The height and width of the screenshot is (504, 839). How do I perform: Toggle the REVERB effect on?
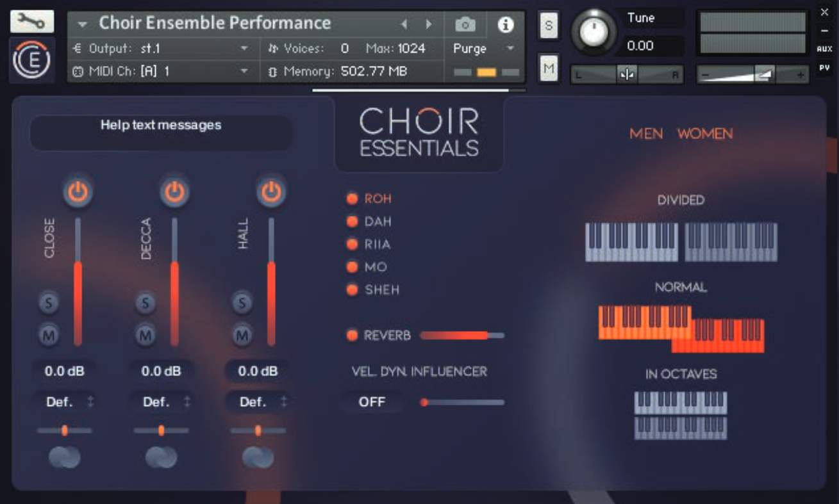tap(351, 335)
